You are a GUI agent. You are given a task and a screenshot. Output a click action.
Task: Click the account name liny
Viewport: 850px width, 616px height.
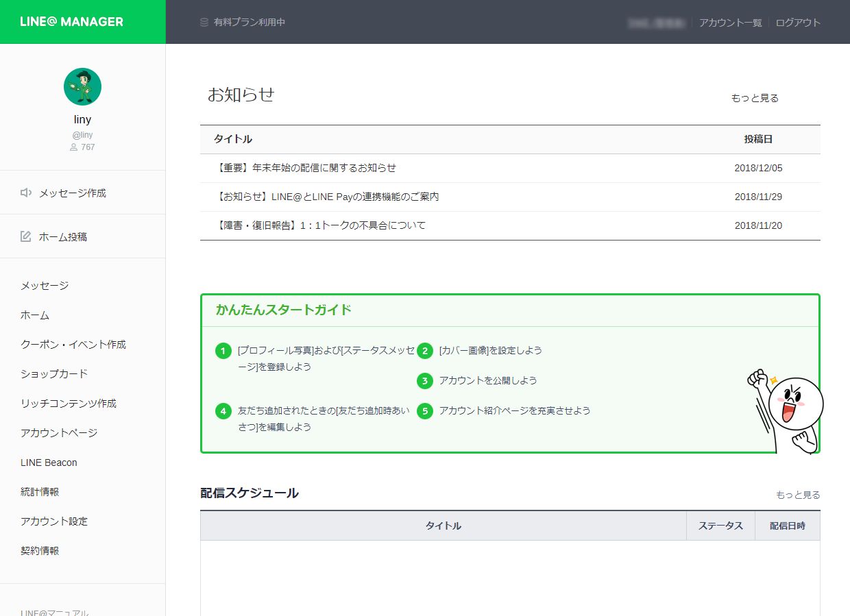click(82, 120)
